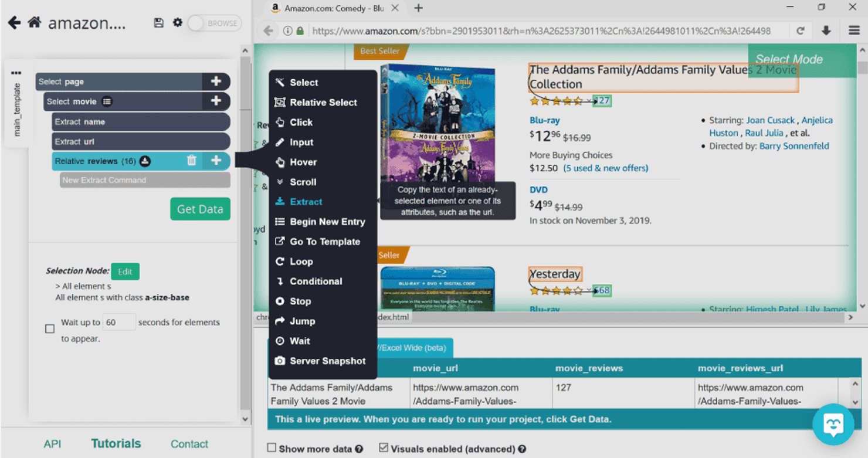
Task: Select the Extract name command
Action: (x=141, y=121)
